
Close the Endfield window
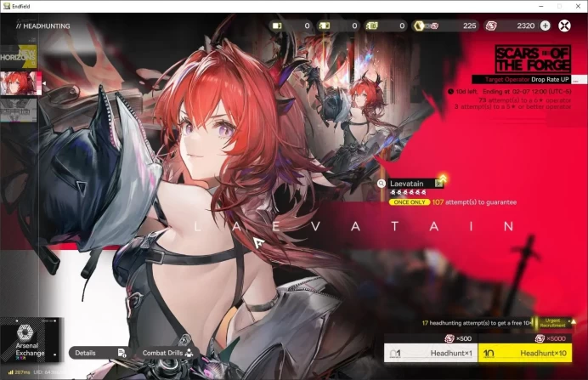[x=578, y=6]
